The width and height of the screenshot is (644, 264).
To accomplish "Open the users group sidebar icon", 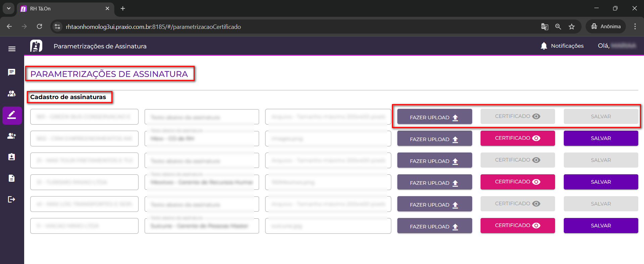I will [x=12, y=94].
